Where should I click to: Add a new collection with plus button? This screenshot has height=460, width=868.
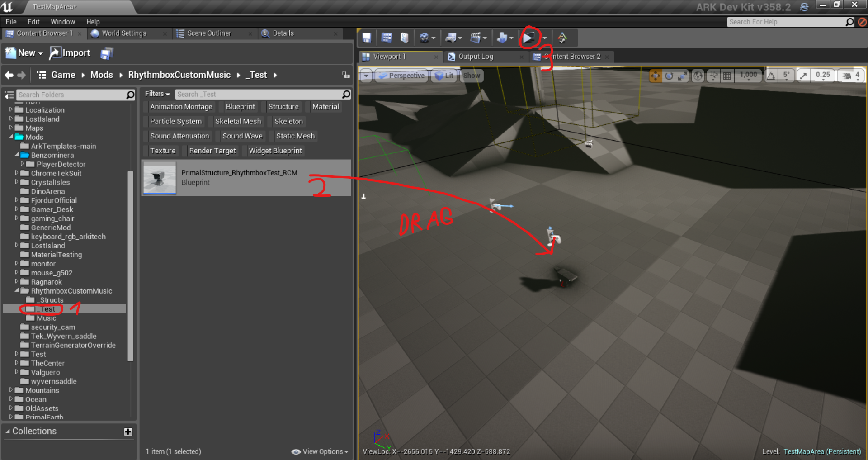click(128, 432)
